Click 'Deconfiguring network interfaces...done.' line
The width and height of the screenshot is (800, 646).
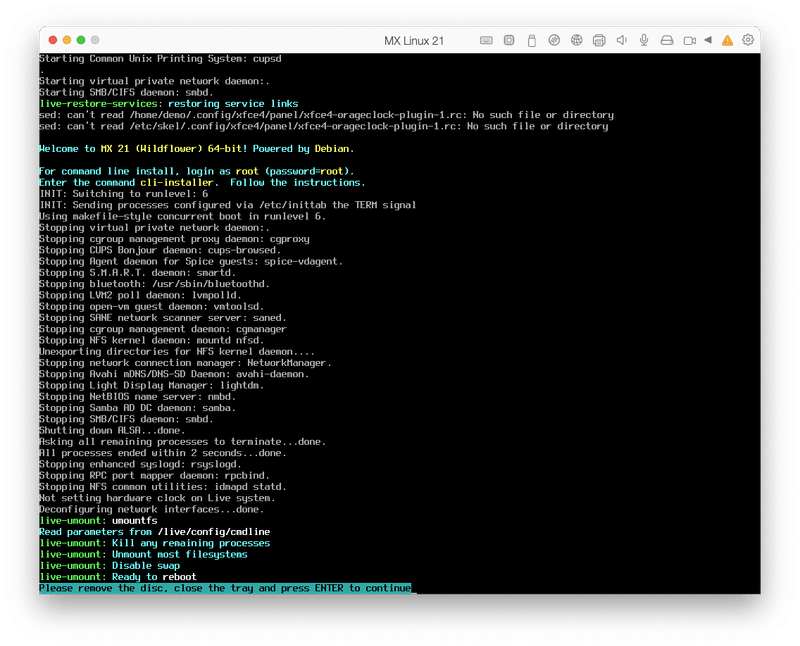[x=152, y=510]
